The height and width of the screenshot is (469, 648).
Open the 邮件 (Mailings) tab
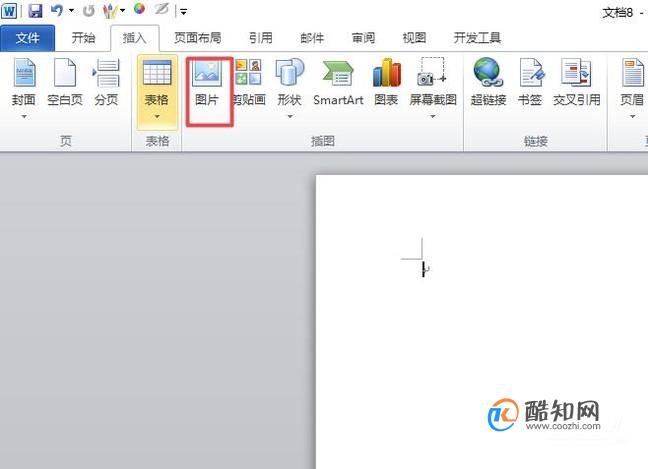point(312,38)
